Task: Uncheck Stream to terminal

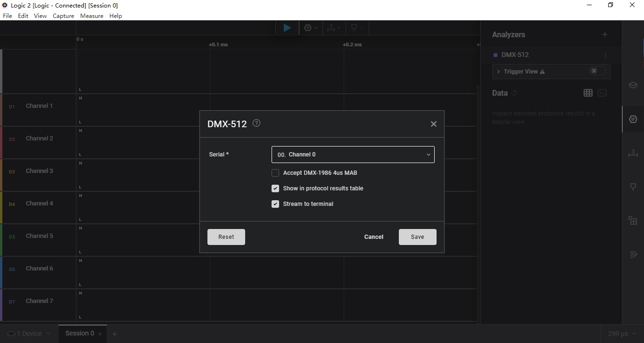Action: (275, 204)
